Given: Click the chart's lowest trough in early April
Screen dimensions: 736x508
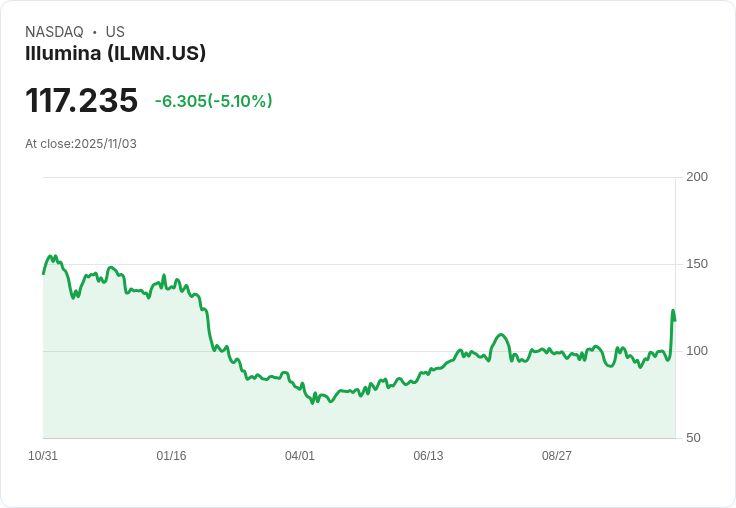Looking at the screenshot, I should click(313, 403).
